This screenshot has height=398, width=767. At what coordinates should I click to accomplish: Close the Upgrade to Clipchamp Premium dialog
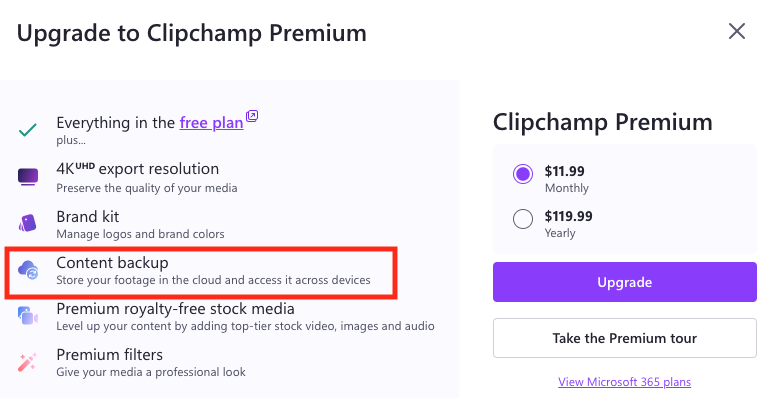point(737,31)
